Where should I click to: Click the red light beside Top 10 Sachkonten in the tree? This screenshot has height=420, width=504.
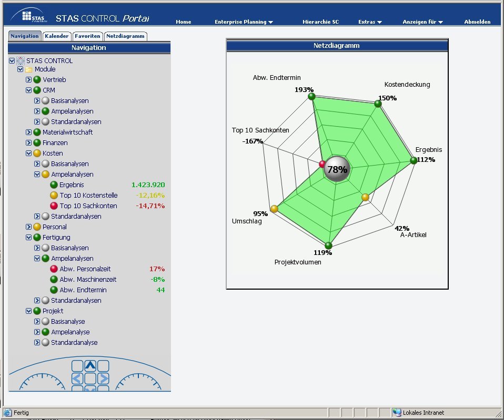[x=54, y=206]
